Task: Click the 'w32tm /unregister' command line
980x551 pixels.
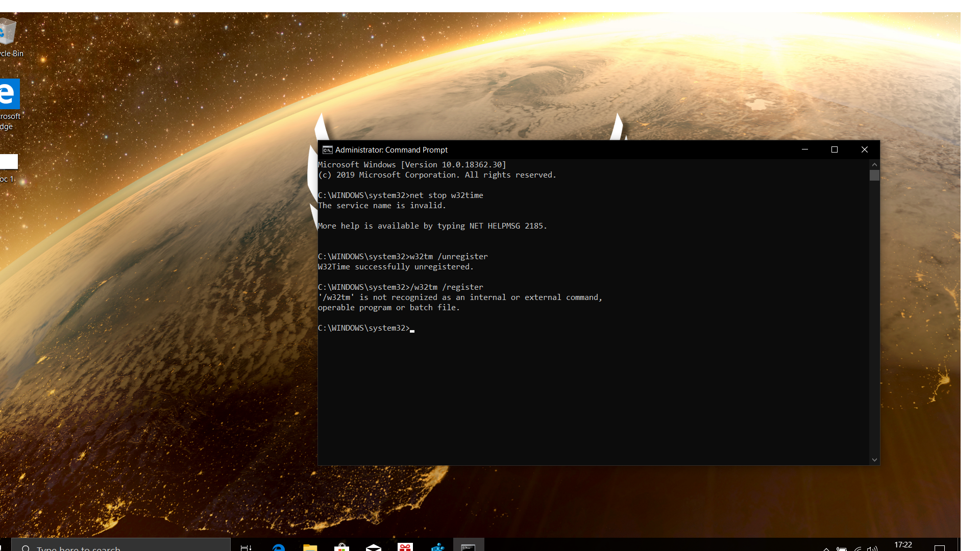Action: [x=403, y=257]
